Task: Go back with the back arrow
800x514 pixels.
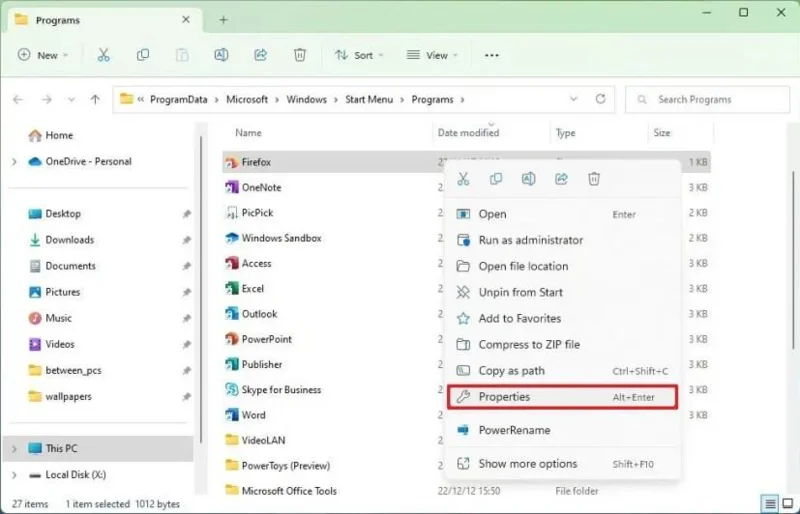Action: coord(18,100)
